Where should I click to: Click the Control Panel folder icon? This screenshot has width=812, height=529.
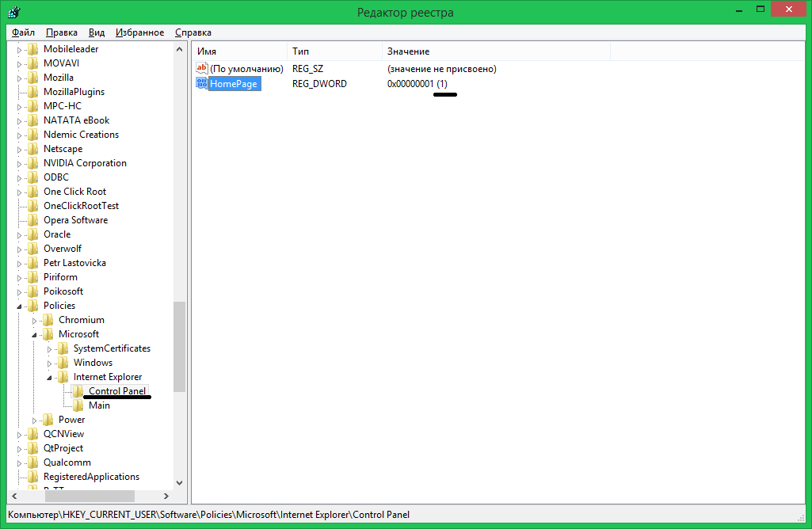coord(78,391)
